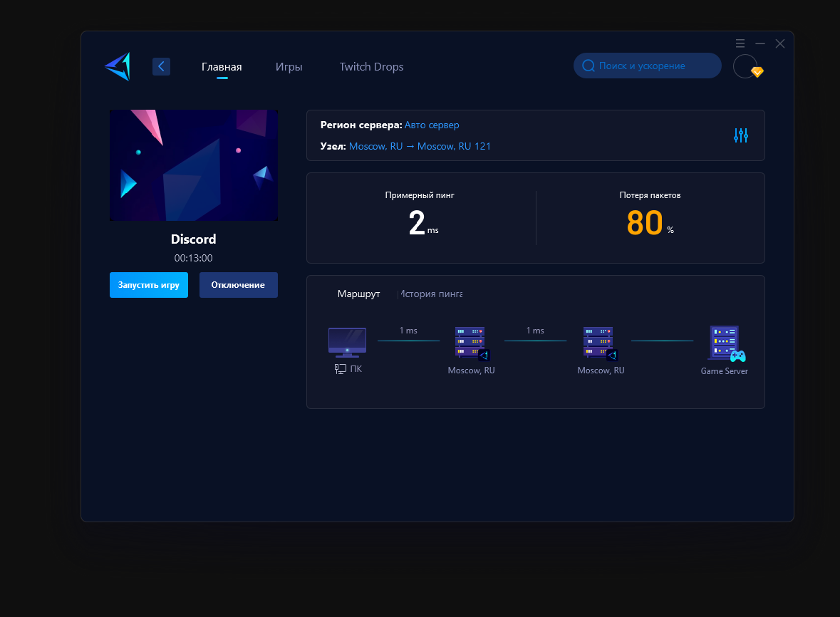Click the Game Server icon
This screenshot has width=840, height=617.
[x=727, y=343]
